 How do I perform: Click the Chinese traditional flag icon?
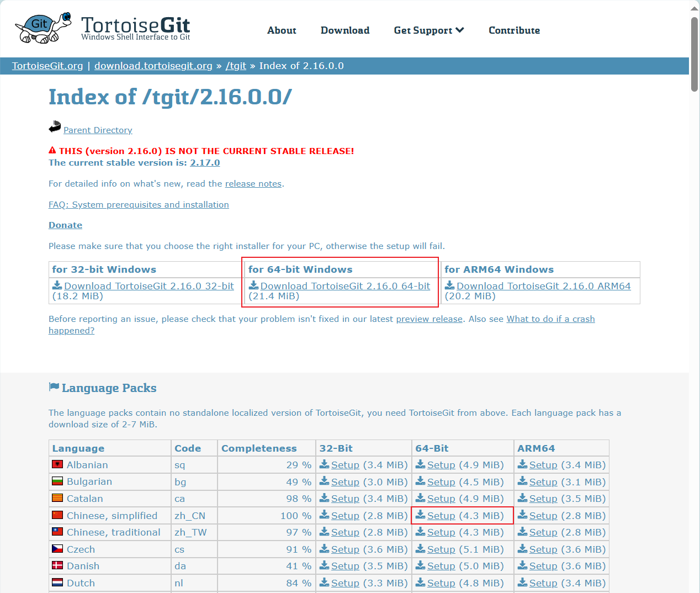tap(57, 532)
